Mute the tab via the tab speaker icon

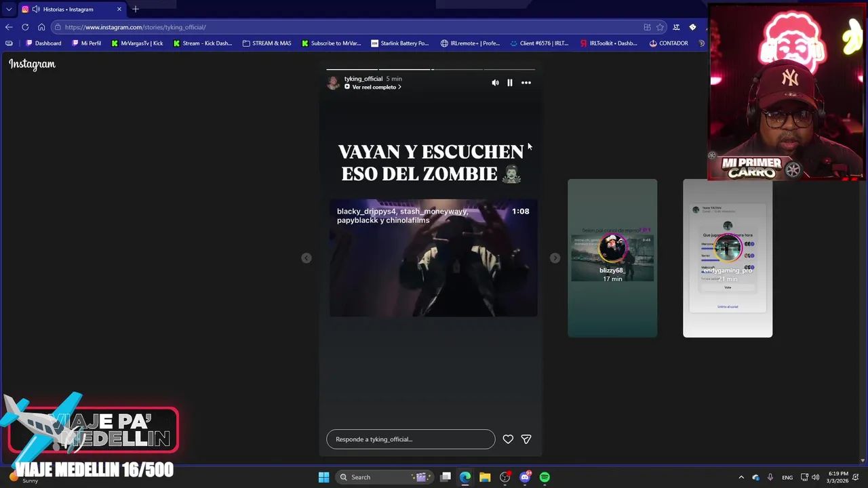click(x=36, y=9)
